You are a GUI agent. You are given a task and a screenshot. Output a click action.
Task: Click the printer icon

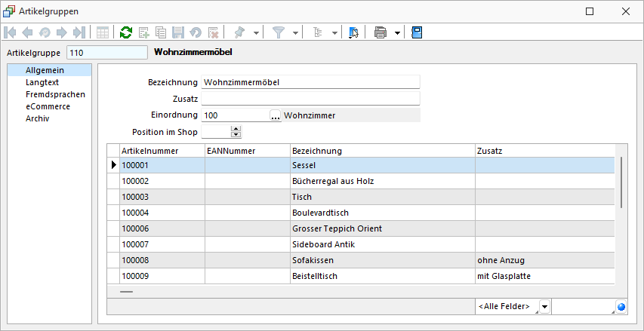click(x=381, y=32)
